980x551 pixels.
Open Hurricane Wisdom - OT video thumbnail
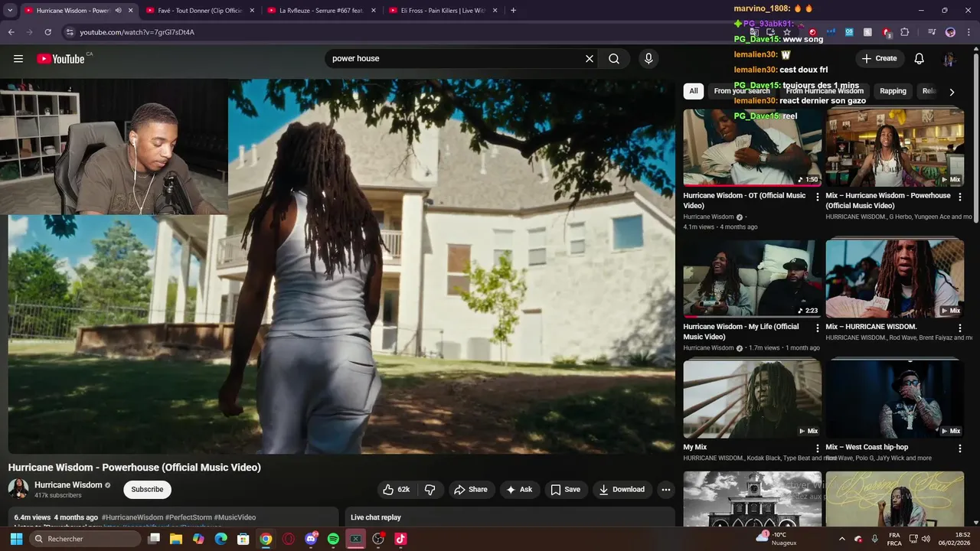click(x=753, y=147)
